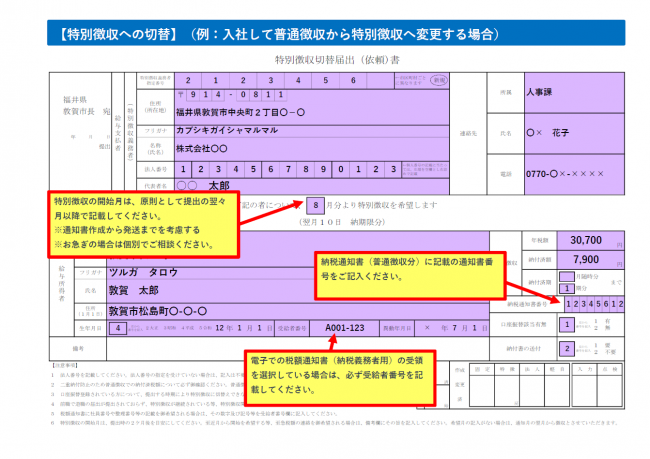Screen dimensions: 650x459
Task: Click the 年税額 label
Action: pos(539,240)
